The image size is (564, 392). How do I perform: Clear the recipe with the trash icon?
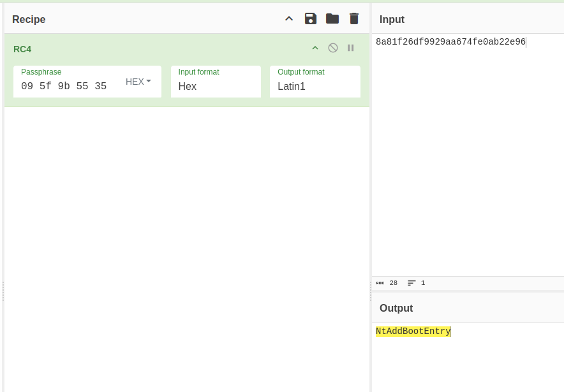pyautogui.click(x=354, y=18)
